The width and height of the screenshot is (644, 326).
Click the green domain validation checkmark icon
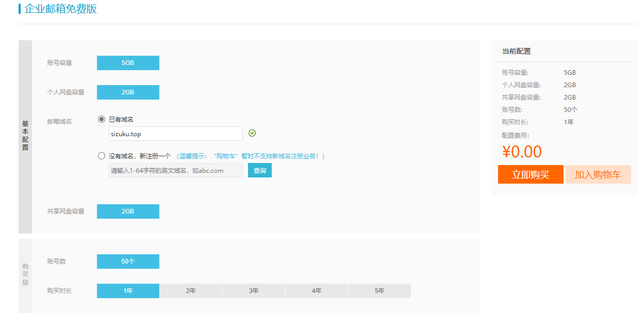point(252,133)
